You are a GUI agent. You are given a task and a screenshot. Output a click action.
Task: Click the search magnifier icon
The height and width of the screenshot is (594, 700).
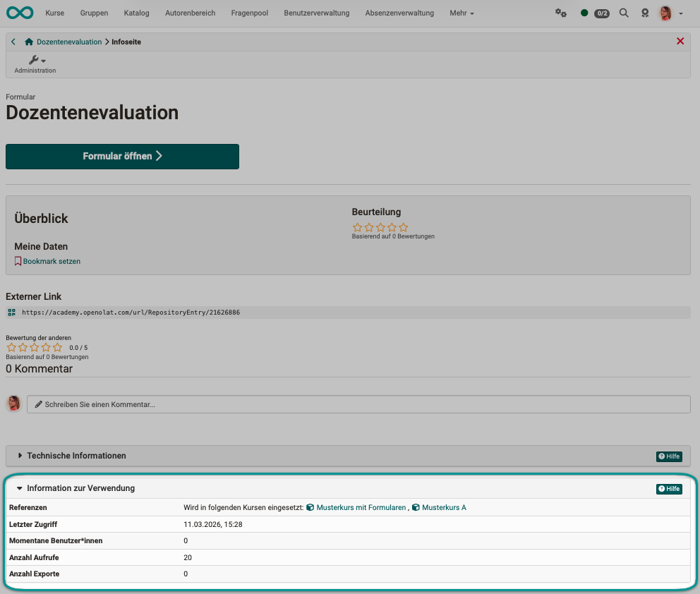(624, 13)
